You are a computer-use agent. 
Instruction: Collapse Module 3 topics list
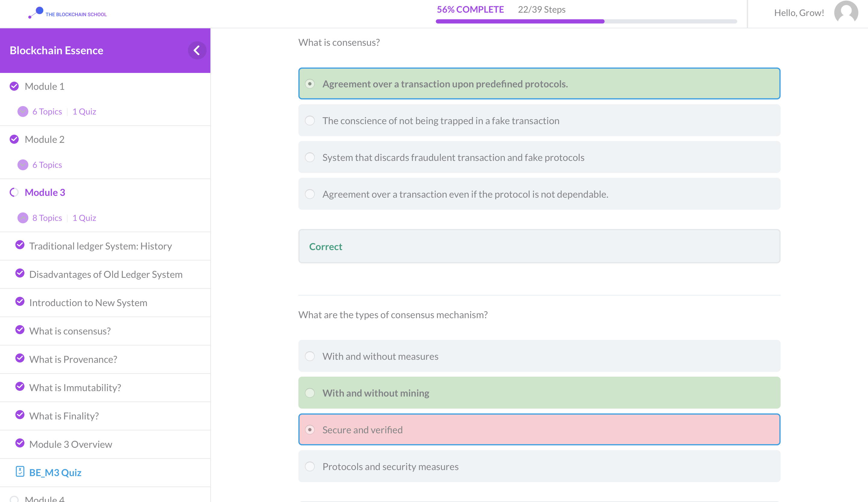tap(23, 218)
